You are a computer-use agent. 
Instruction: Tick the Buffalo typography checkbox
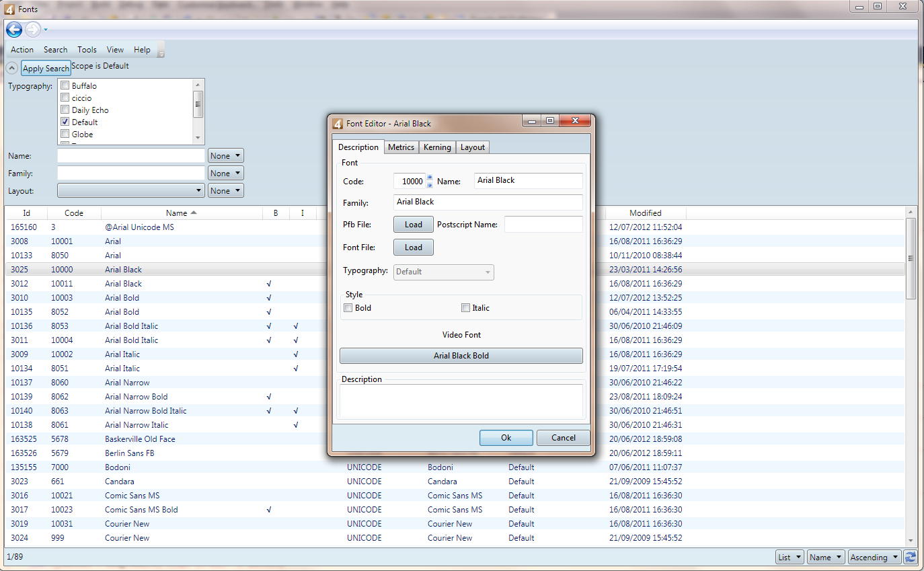click(65, 86)
